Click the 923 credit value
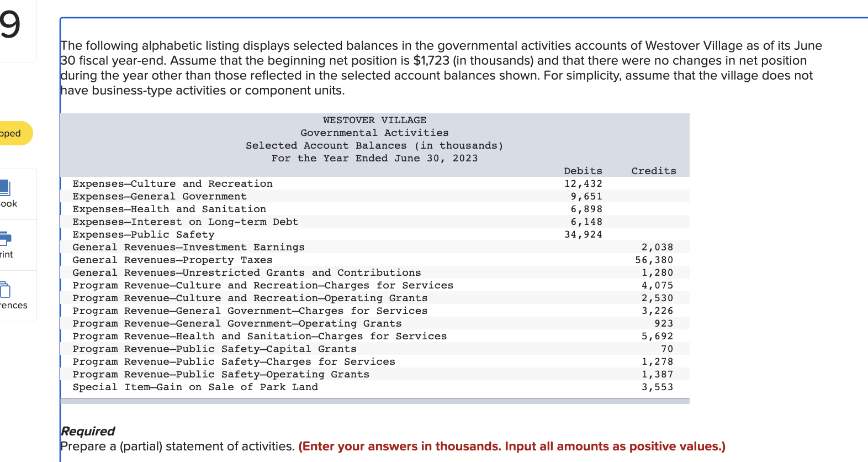This screenshot has width=868, height=462. click(664, 323)
